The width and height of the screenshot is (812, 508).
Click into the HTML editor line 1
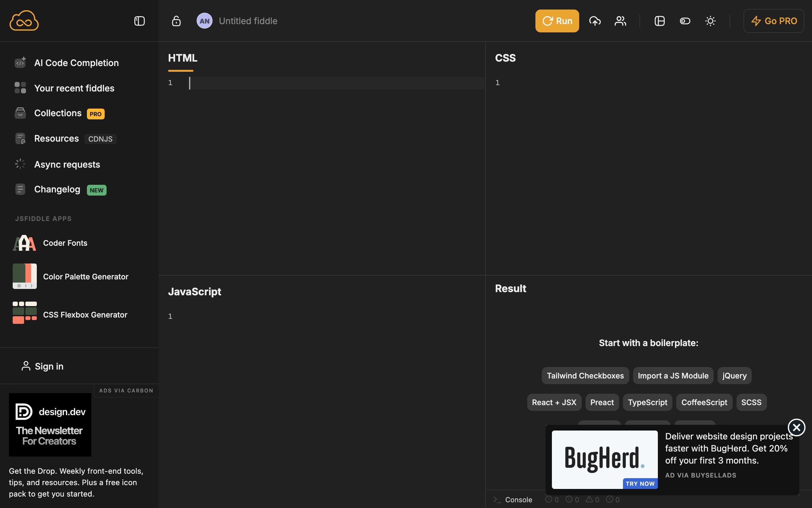tap(337, 83)
